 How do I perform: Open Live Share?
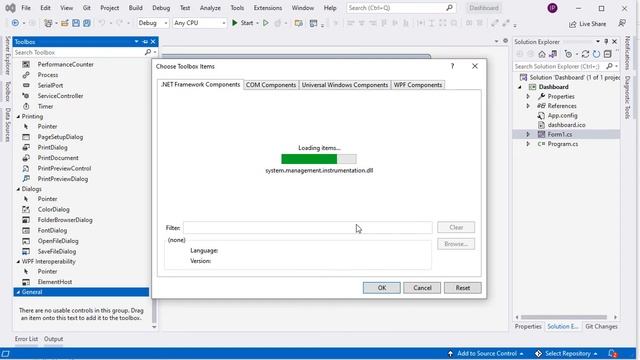[587, 24]
